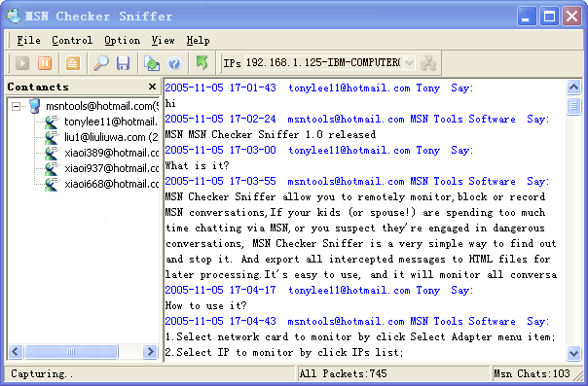Minimize the MSN Checker Sniffer window
The height and width of the screenshot is (386, 588).
[x=526, y=17]
